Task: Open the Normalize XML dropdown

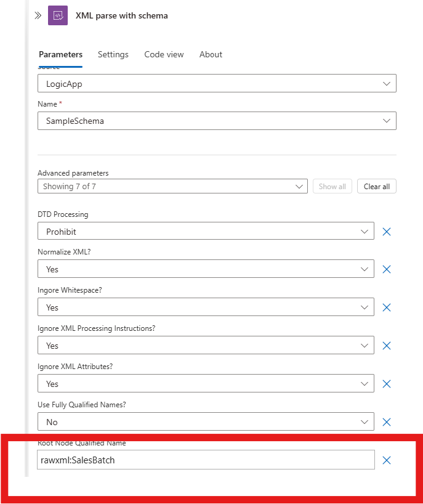Action: point(206,269)
